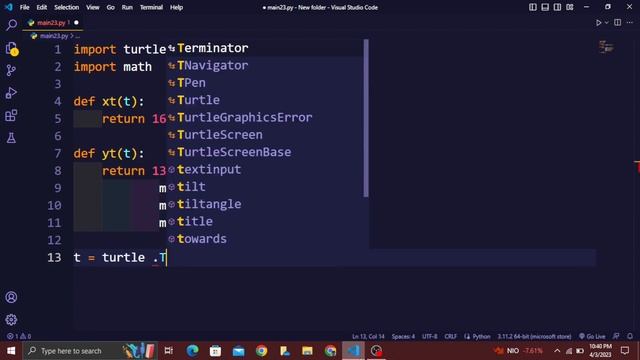The width and height of the screenshot is (640, 360).
Task: Open notifications bell in status bar
Action: pos(630,336)
